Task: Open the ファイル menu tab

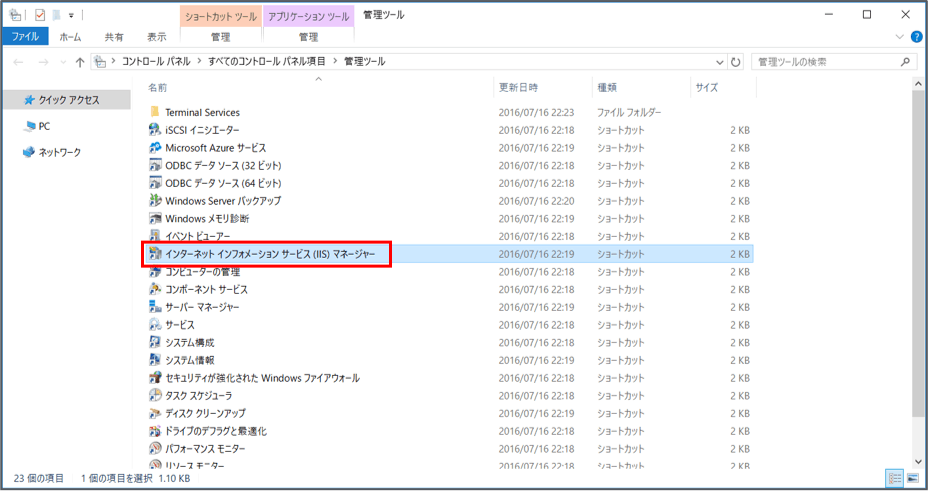Action: [25, 37]
